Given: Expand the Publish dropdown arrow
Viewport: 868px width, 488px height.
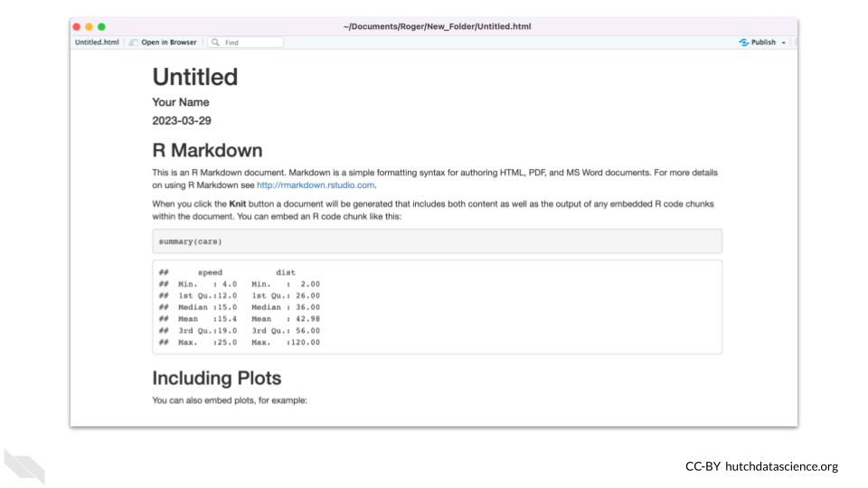Looking at the screenshot, I should (783, 42).
